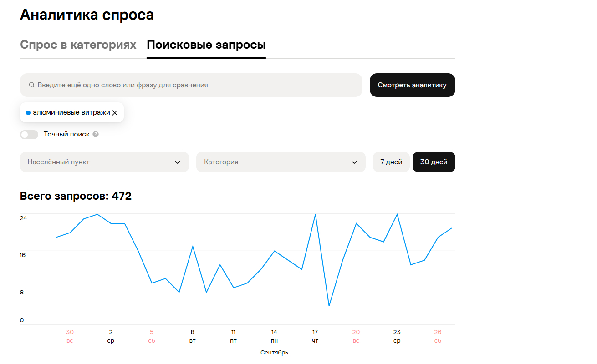Screen dimensions: 597x364
Task: Select the 30 дней period
Action: click(x=434, y=162)
